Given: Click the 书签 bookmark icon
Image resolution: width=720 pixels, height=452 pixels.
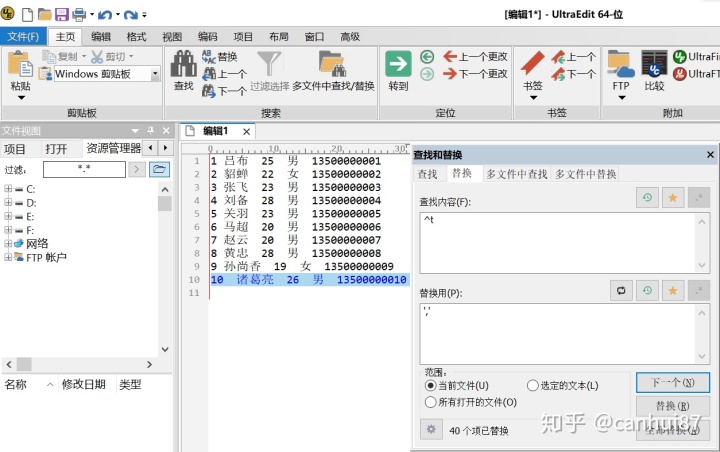Looking at the screenshot, I should coord(533,63).
